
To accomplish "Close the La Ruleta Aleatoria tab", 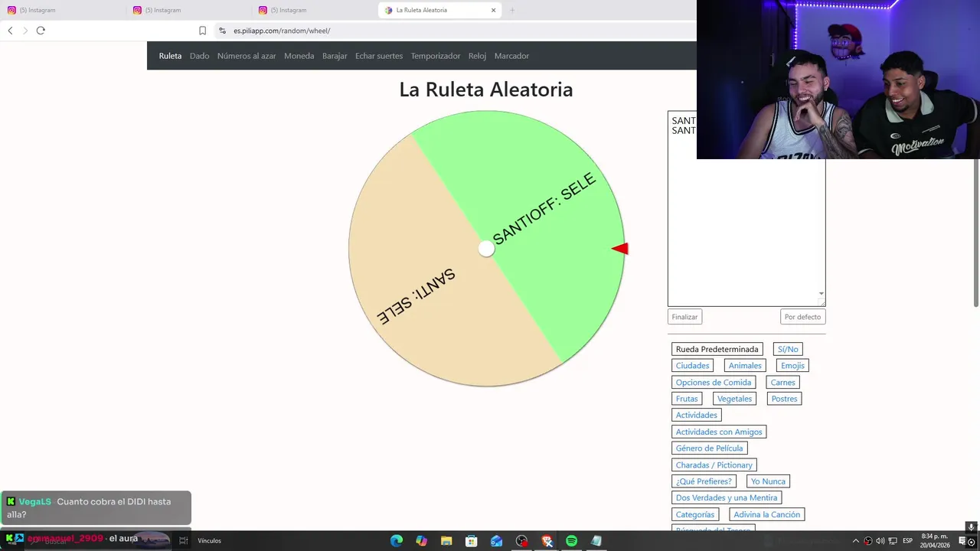I will [x=493, y=10].
